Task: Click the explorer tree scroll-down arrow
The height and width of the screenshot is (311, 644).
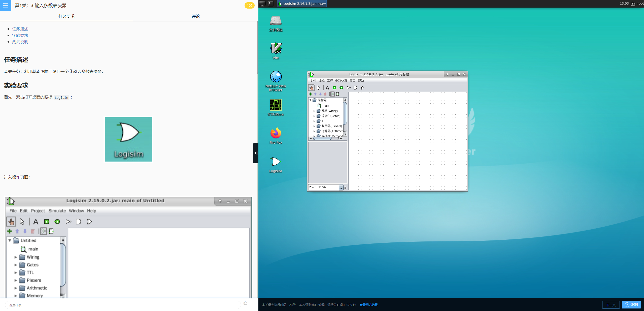Action: click(x=345, y=135)
